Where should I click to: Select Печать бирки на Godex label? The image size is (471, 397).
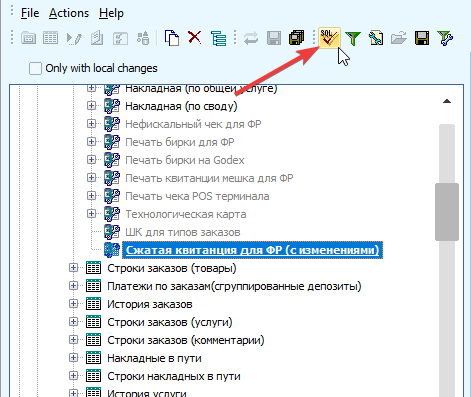tap(185, 160)
